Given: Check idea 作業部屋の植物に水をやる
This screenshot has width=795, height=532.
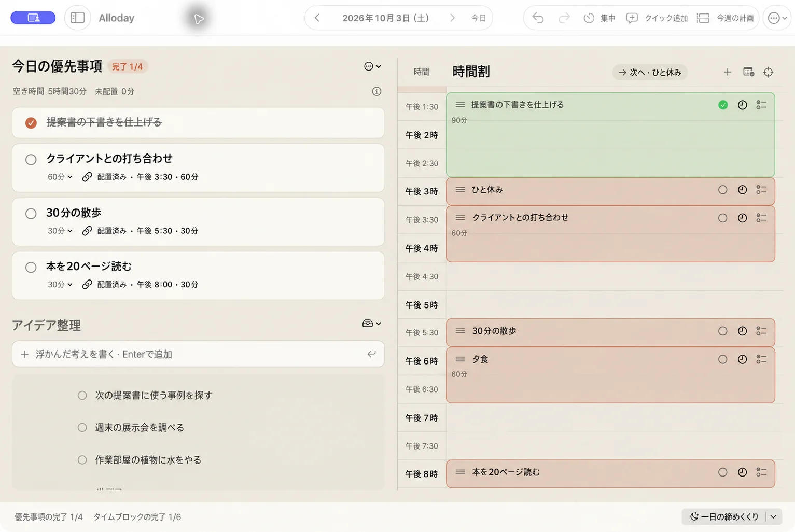Looking at the screenshot, I should click(82, 460).
